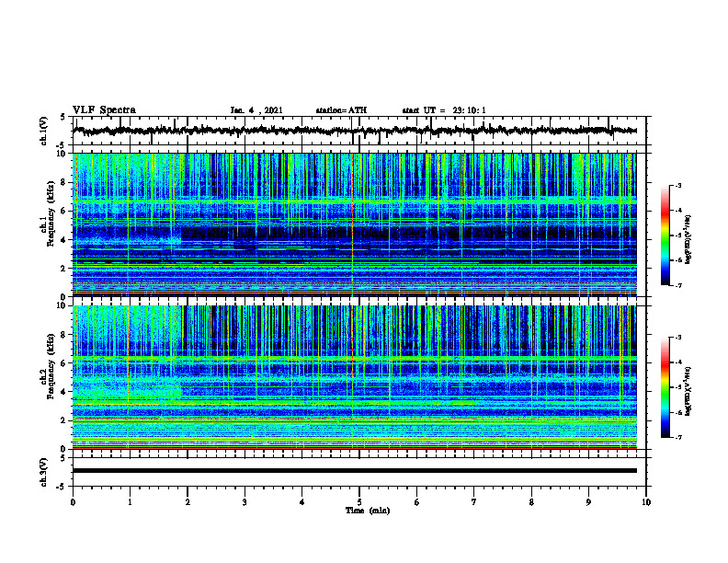Click the ch.2 spectrogram color scale bar

point(665,387)
